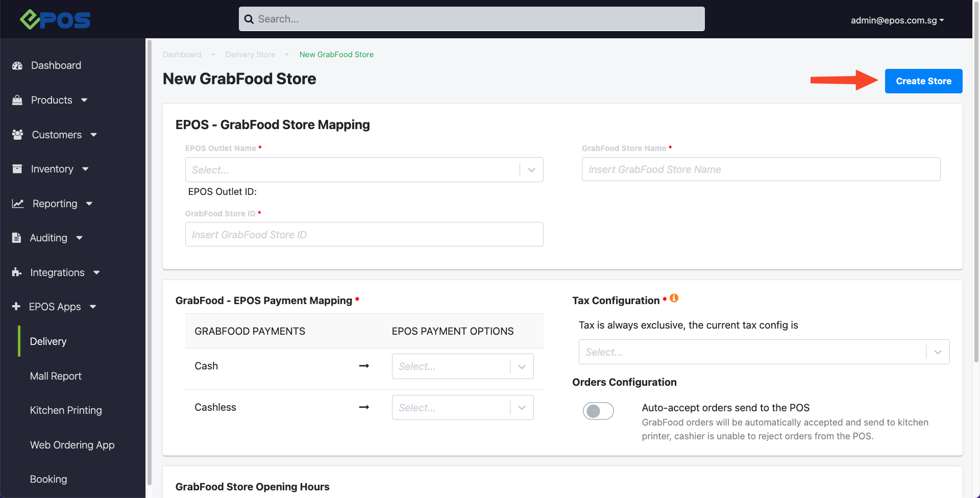Go to Delivery Store breadcrumb link

click(x=250, y=55)
